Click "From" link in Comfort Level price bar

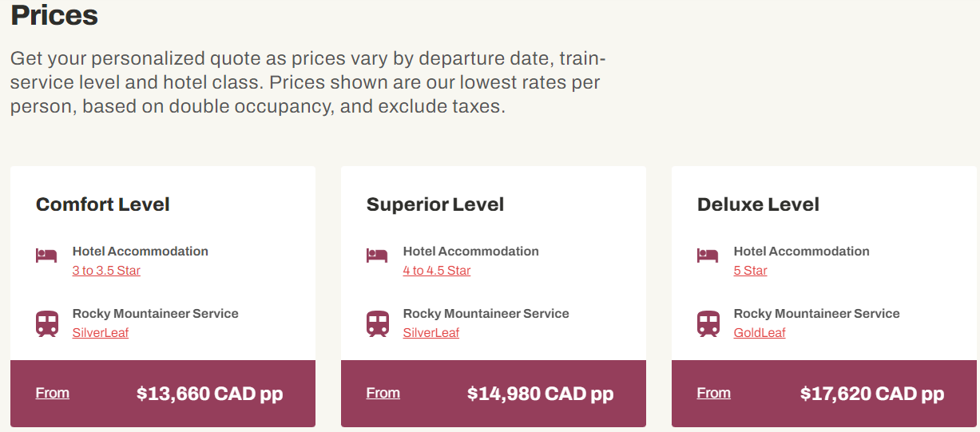pyautogui.click(x=53, y=393)
